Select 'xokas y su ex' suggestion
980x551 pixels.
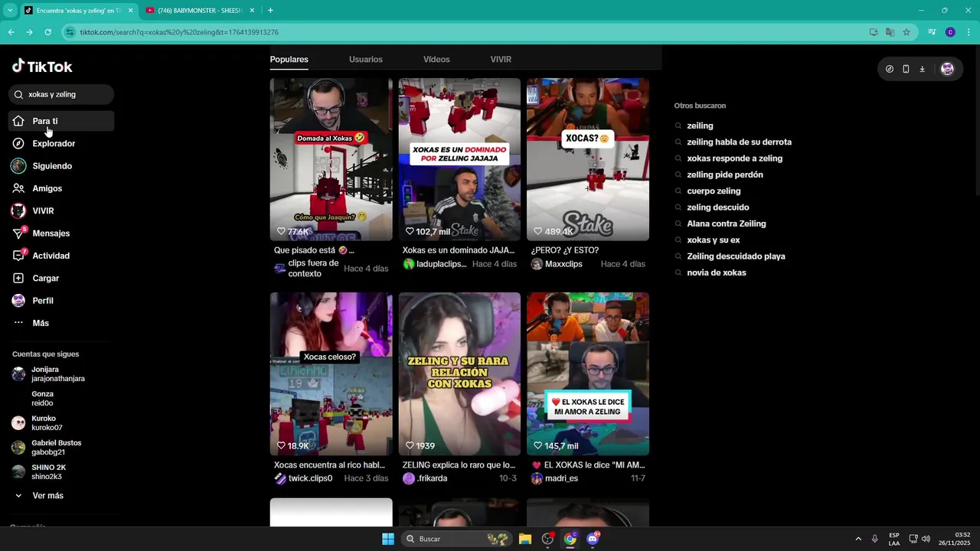pyautogui.click(x=714, y=240)
